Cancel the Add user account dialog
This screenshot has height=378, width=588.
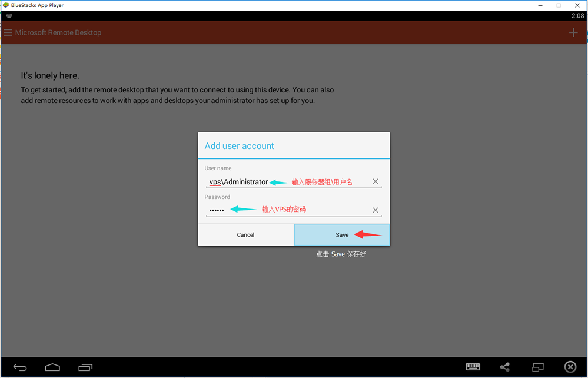pyautogui.click(x=245, y=235)
